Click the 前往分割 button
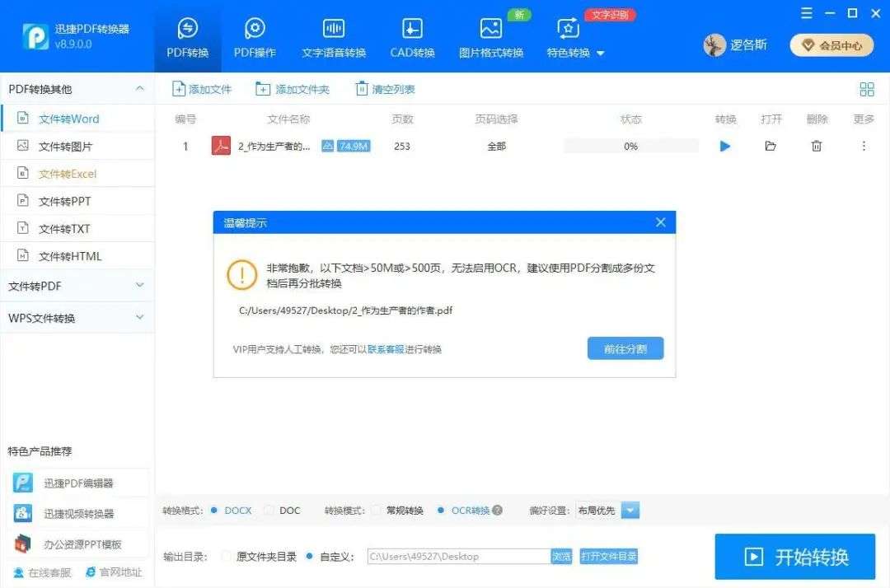890x588 pixels. pyautogui.click(x=625, y=348)
